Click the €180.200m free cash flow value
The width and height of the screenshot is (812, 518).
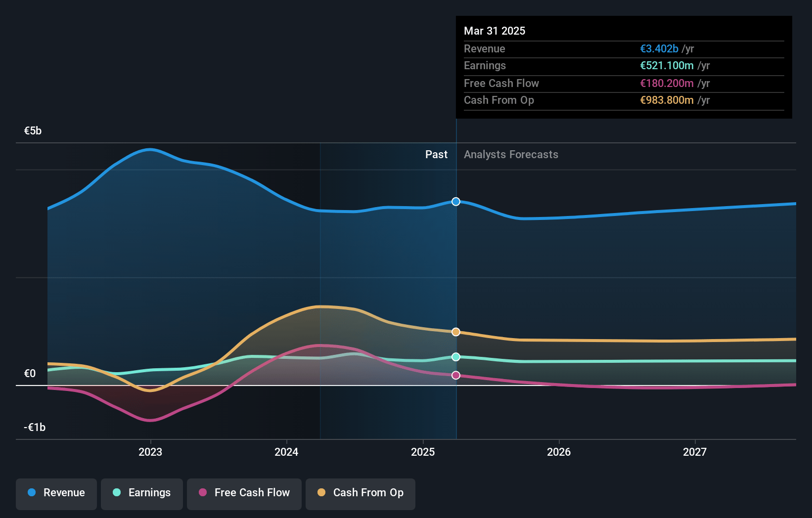coord(667,84)
